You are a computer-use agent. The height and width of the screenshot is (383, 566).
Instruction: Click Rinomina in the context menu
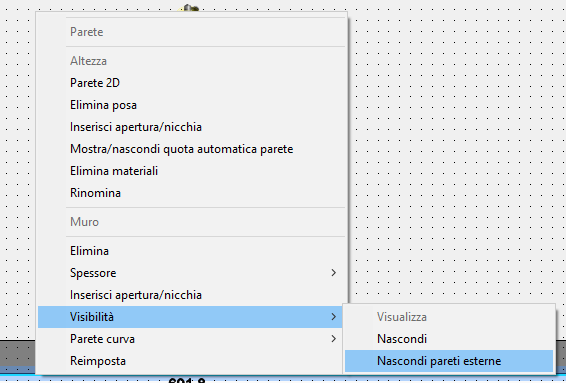[x=191, y=193]
